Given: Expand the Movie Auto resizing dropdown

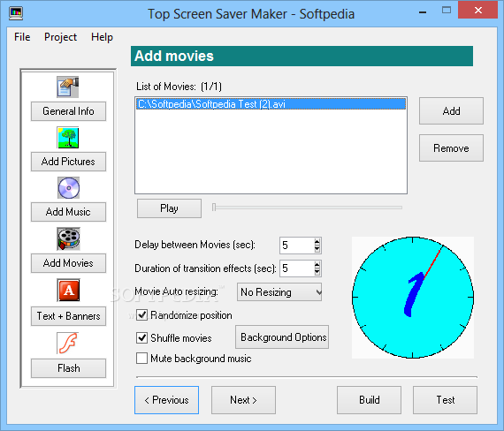Looking at the screenshot, I should [279, 292].
